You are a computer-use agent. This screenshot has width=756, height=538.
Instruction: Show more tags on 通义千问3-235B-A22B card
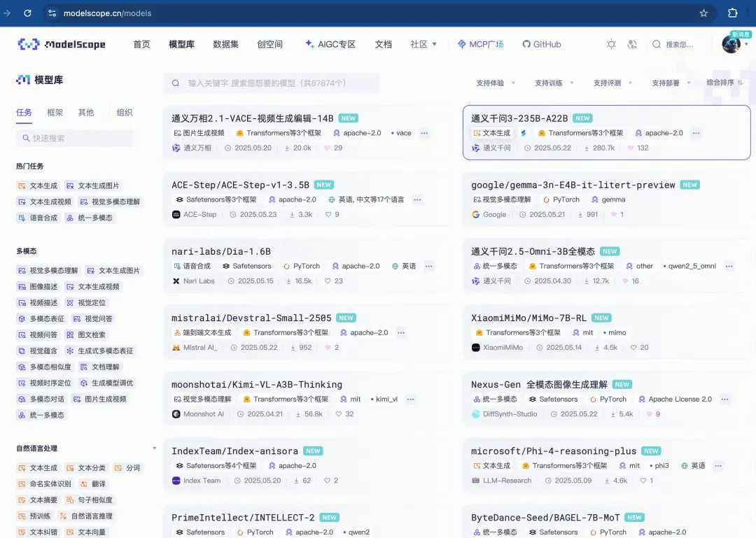[x=696, y=133]
